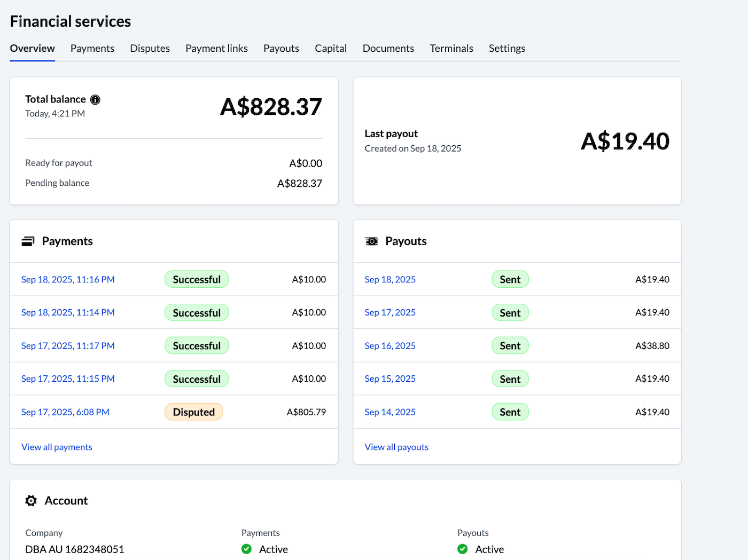
Task: Click the info icon next to Total balance
Action: (95, 99)
